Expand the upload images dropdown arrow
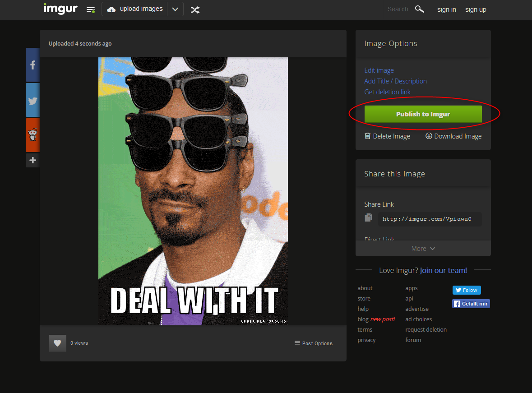Image resolution: width=532 pixels, height=393 pixels. tap(175, 9)
